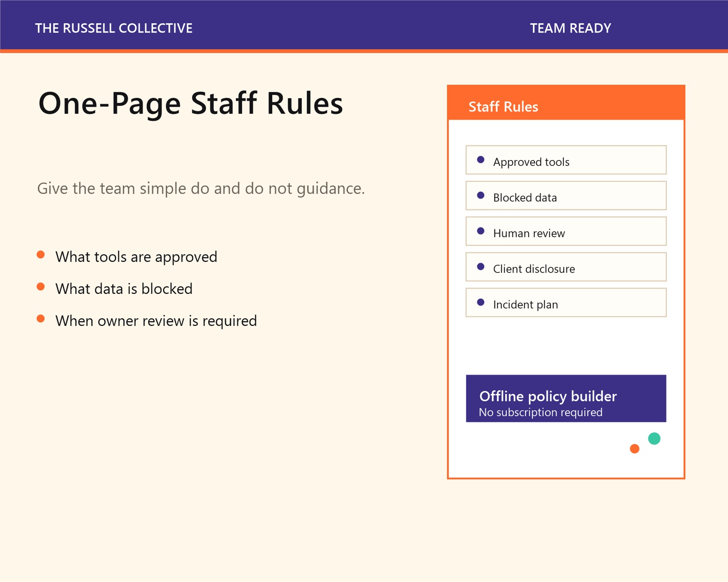Click the bullet dot beside 'Approved tools'
This screenshot has height=582, width=728.
[480, 160]
